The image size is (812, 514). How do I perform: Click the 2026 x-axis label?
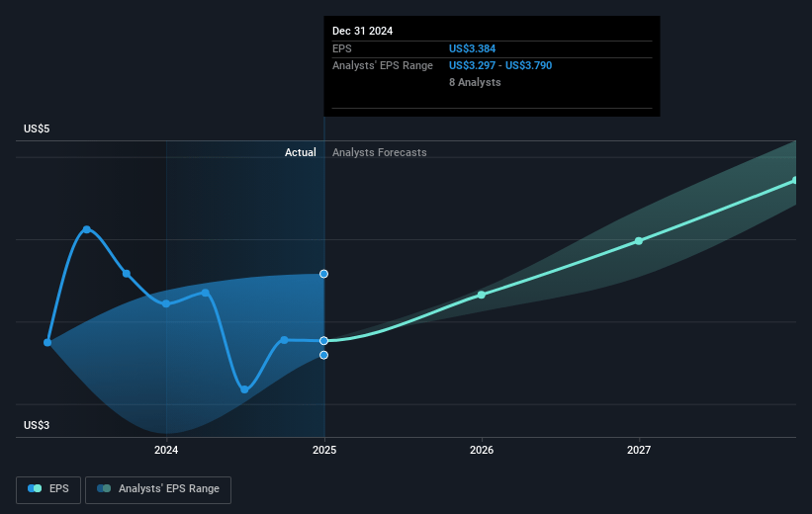(x=482, y=450)
